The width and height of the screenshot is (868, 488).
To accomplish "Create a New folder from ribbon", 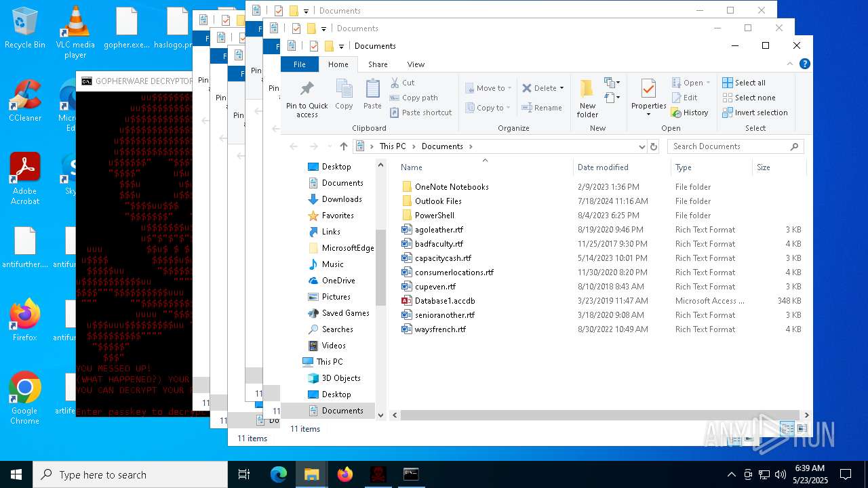I will (587, 98).
